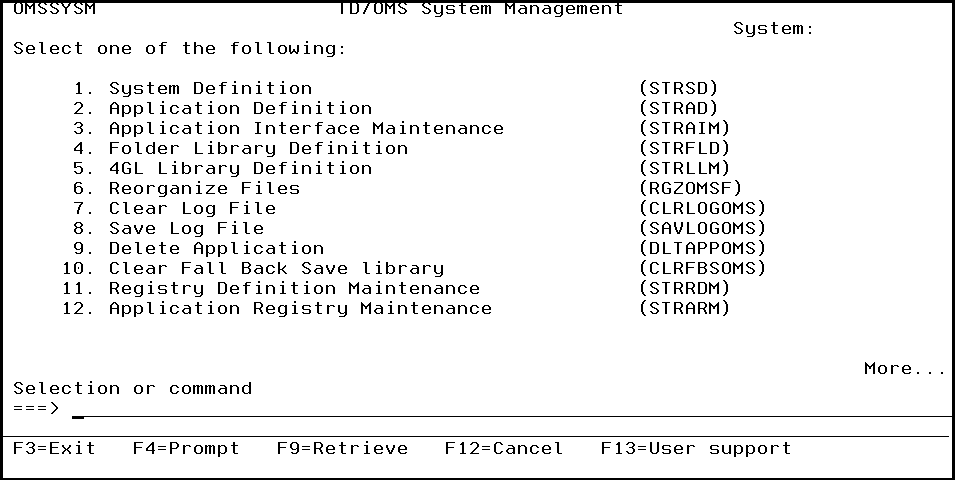Click More... to show additional options
This screenshot has width=955, height=480.
point(904,368)
